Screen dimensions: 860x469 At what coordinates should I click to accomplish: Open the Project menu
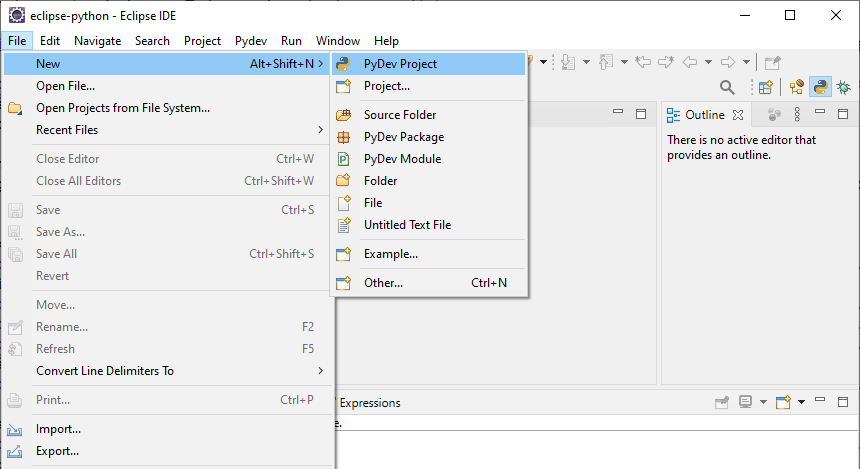(x=202, y=41)
